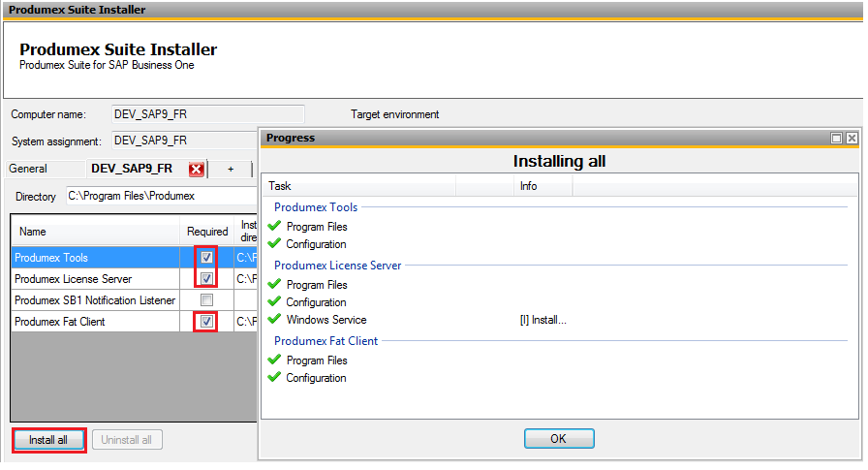Close the Progress dialog

852,139
